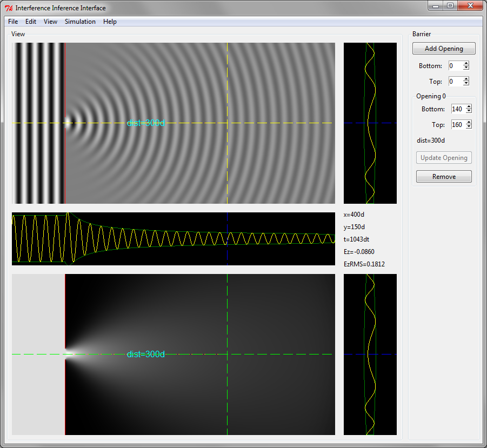Click the EzRMS=0.1812 readout
Image resolution: width=487 pixels, height=448 pixels.
pos(364,264)
